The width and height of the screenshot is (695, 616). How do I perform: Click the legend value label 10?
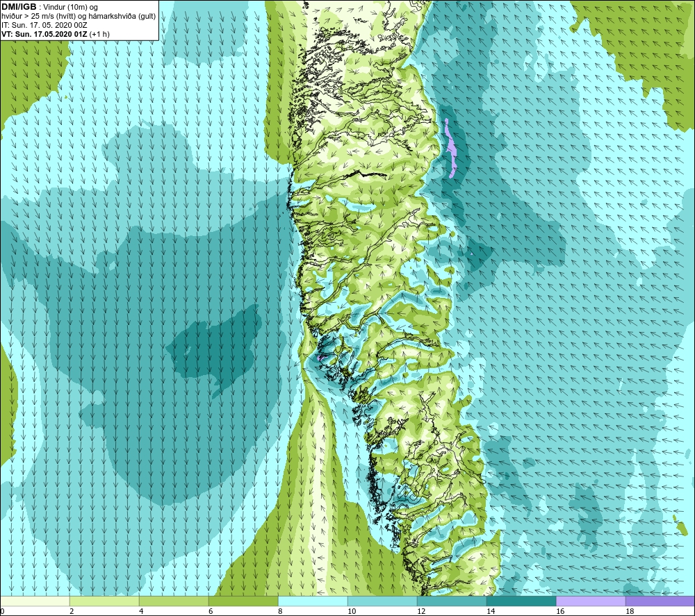tap(352, 611)
